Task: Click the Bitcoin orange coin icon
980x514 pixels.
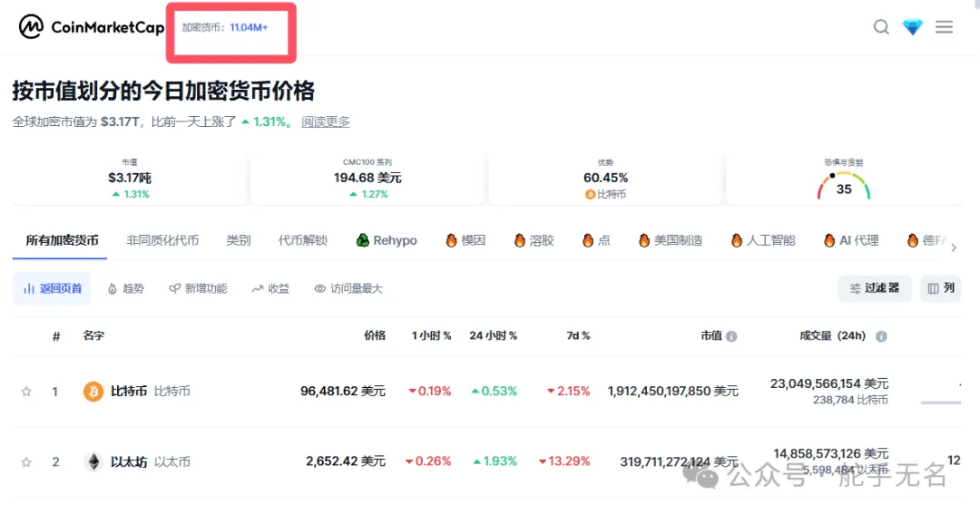Action: pos(93,392)
